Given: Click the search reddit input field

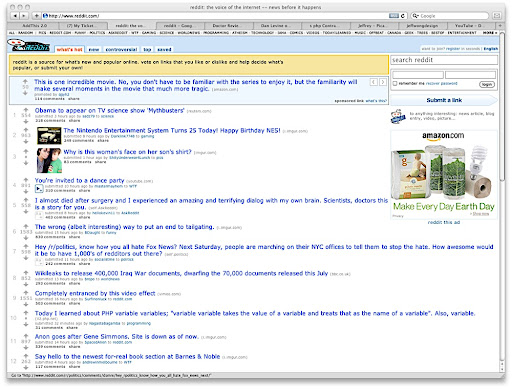Looking at the screenshot, I should tap(444, 60).
